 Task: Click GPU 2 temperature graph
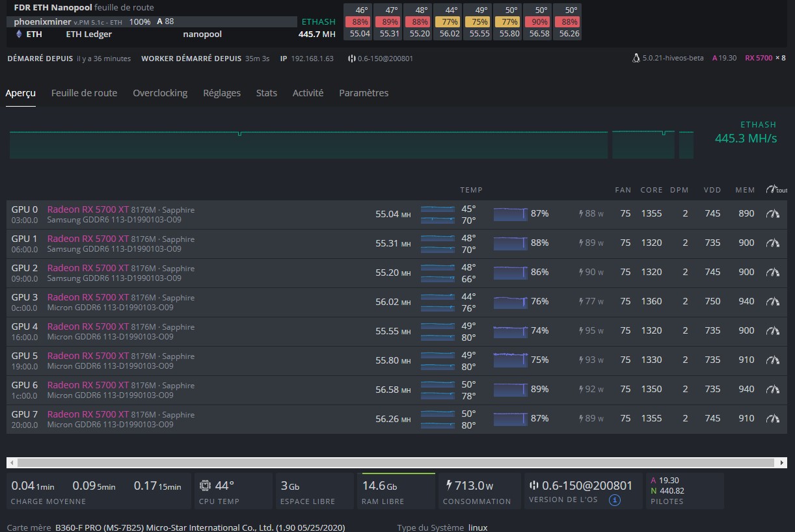[438, 273]
